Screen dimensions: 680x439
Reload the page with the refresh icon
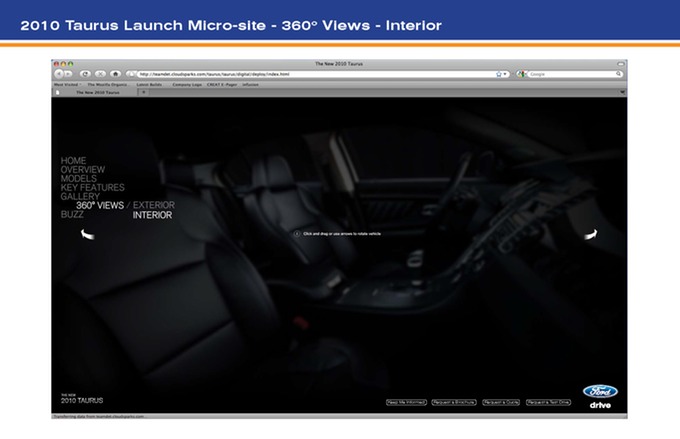tap(85, 74)
